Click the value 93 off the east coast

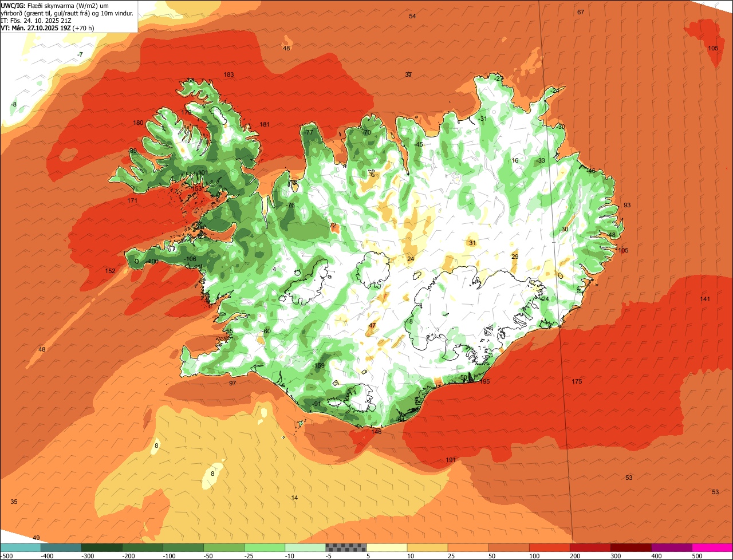click(627, 206)
